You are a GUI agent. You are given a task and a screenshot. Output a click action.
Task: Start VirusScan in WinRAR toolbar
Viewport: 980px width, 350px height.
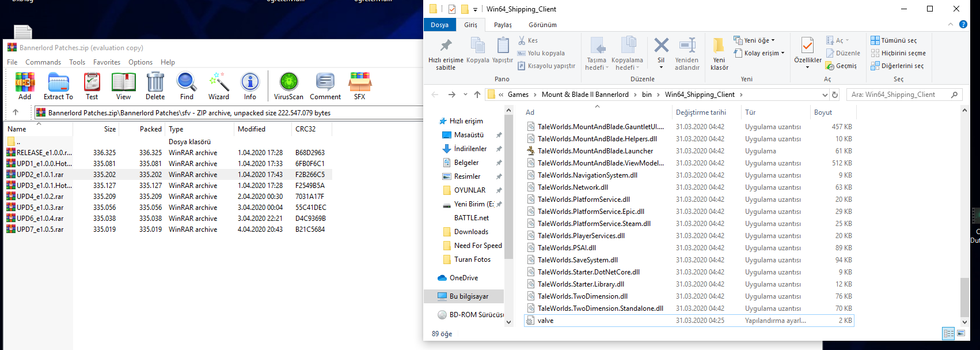(288, 86)
